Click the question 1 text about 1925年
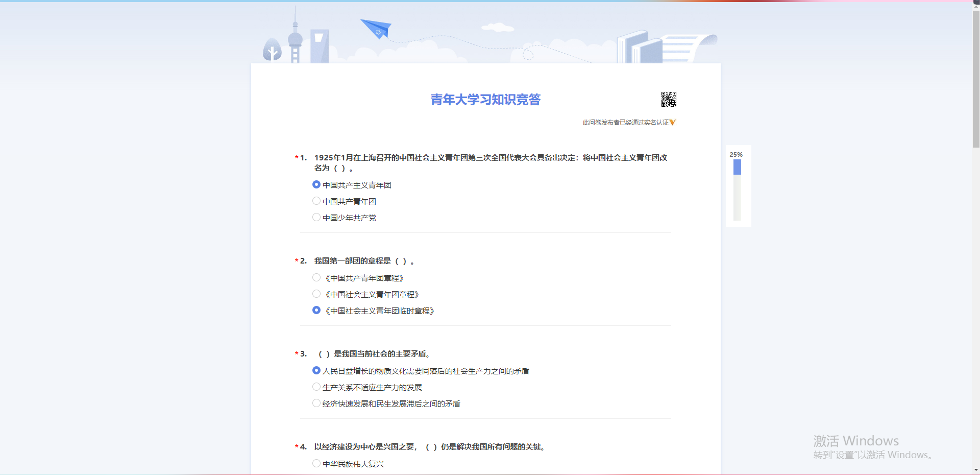Viewport: 980px width, 475px height. coord(490,158)
